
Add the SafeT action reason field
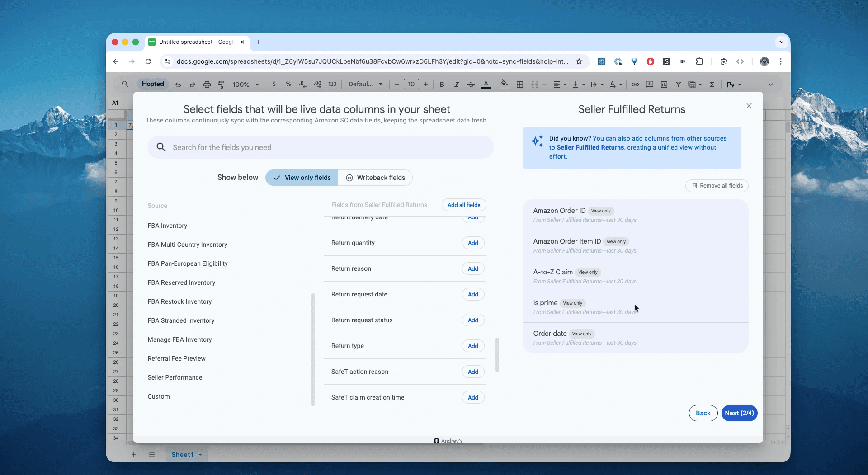click(473, 372)
